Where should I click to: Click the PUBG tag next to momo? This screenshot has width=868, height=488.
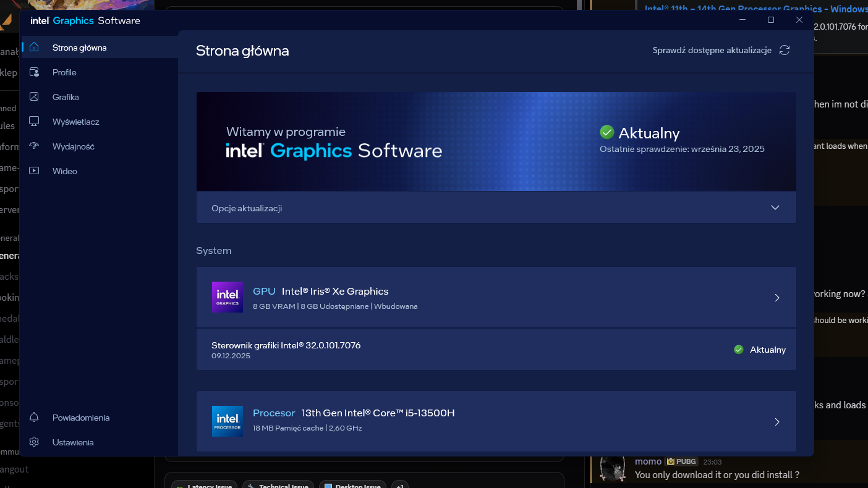pos(681,461)
